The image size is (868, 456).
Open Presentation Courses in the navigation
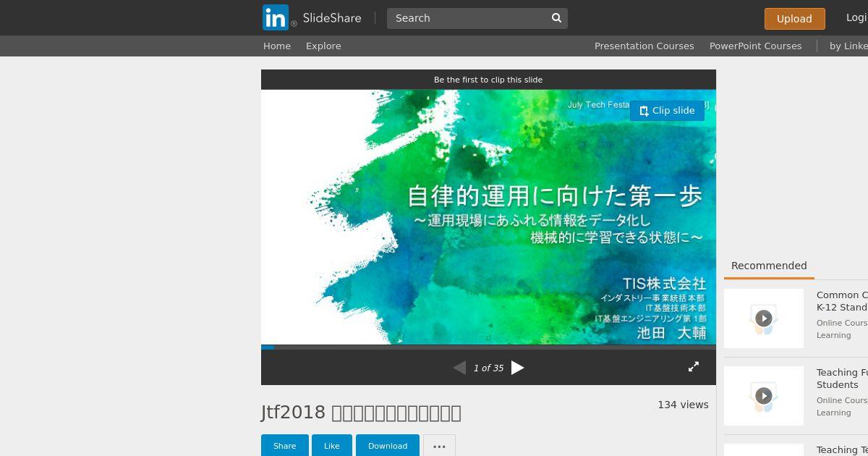pyautogui.click(x=644, y=46)
